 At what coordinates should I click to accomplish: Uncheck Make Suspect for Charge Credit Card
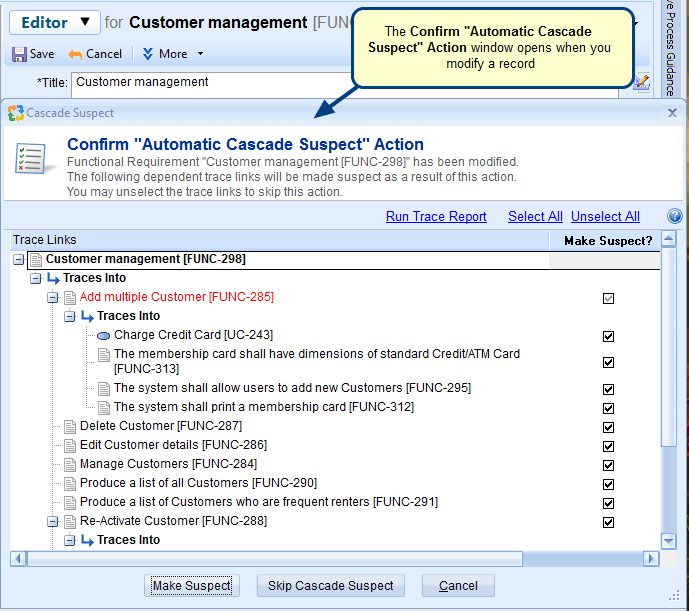[x=608, y=337]
